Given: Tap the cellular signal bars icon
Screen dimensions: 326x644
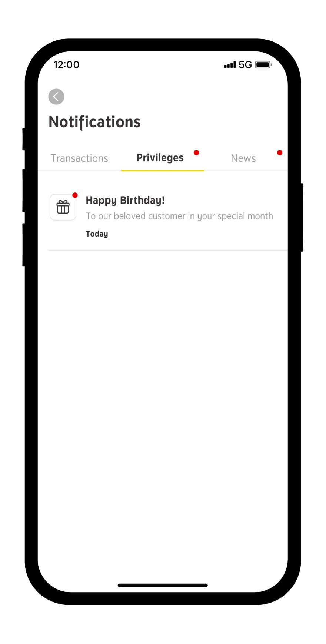Looking at the screenshot, I should pyautogui.click(x=230, y=65).
